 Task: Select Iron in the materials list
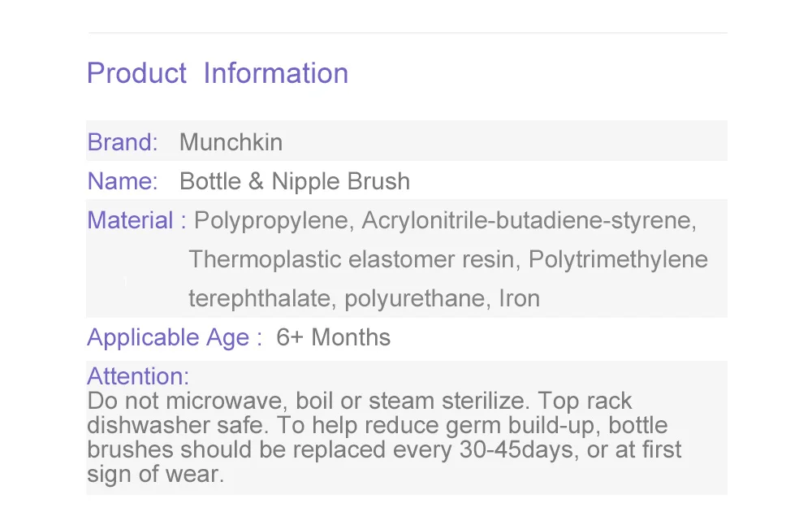coord(520,299)
